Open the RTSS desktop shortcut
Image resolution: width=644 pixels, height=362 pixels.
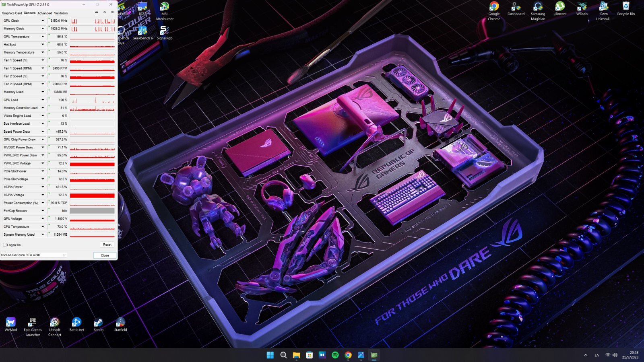(x=142, y=9)
